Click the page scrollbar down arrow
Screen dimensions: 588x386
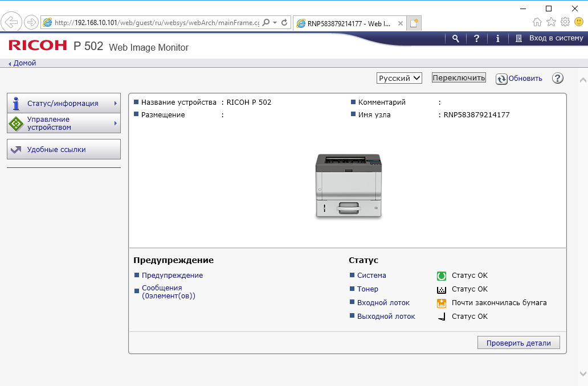[583, 373]
